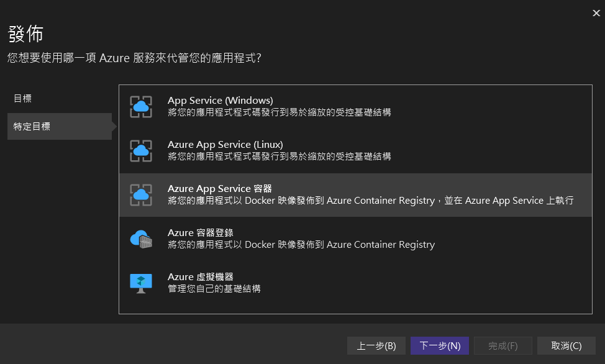Click the Azure 容器登錄 registry icon
The height and width of the screenshot is (364, 605).
141,239
